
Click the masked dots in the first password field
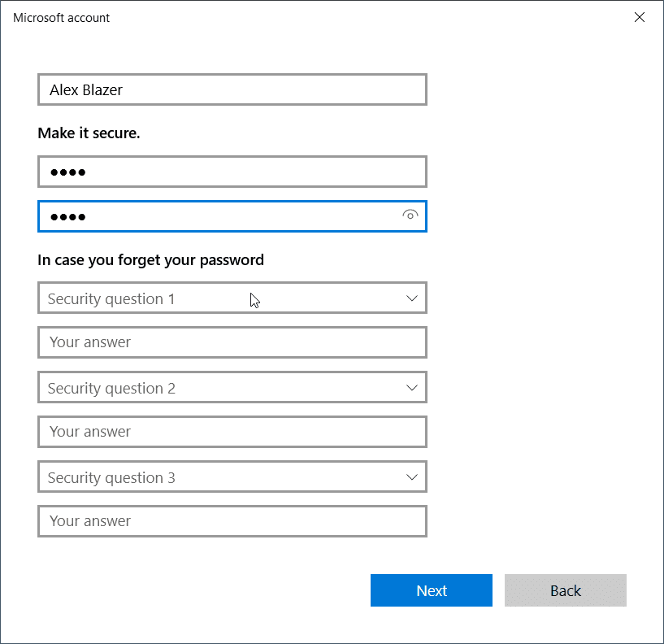click(68, 172)
